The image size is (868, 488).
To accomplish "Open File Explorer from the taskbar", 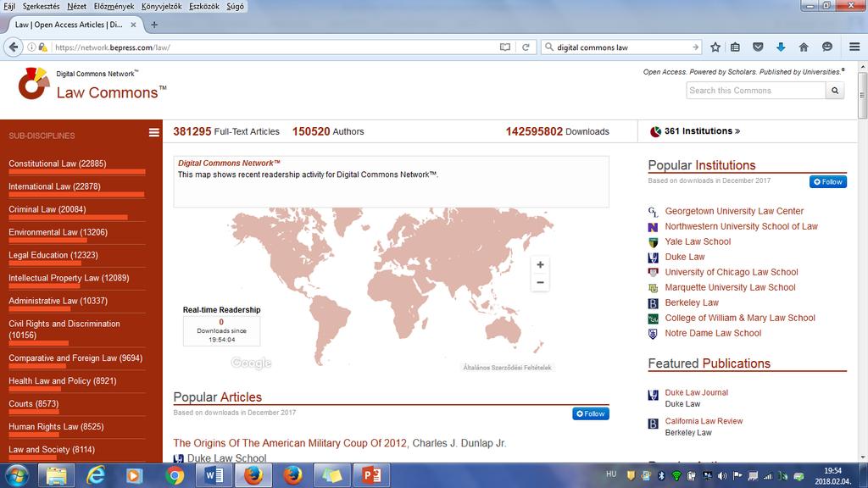I will (57, 475).
